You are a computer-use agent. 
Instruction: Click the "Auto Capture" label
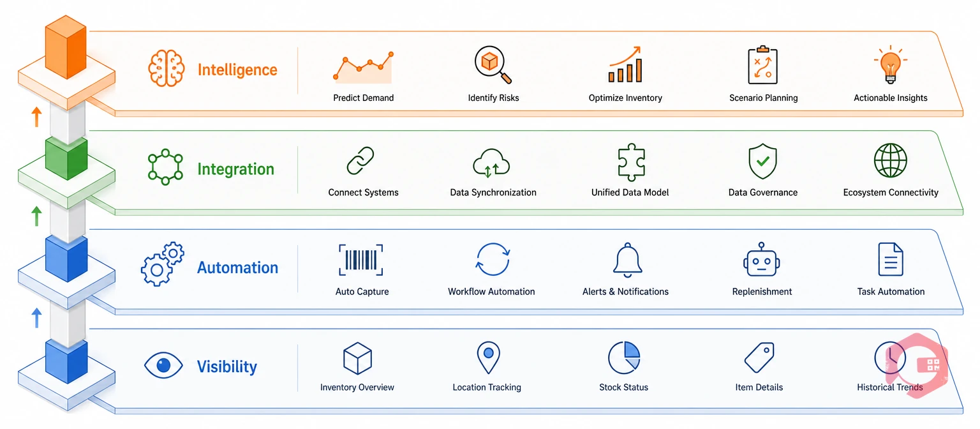pos(362,291)
